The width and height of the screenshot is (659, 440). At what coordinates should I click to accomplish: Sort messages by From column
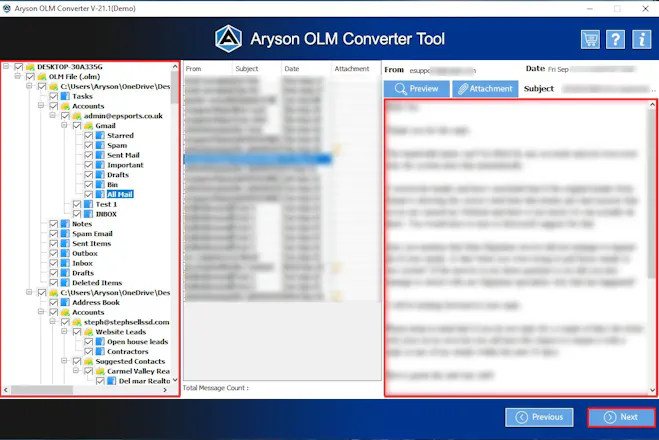pos(208,69)
